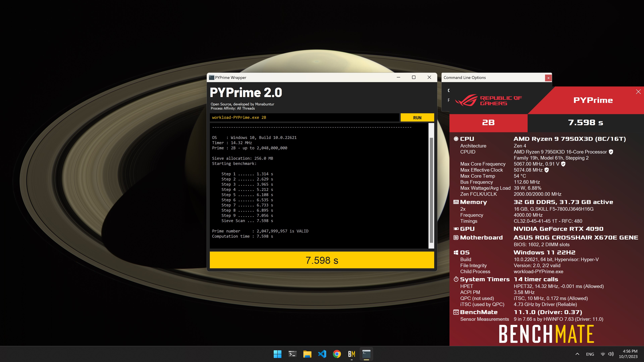The image size is (644, 362).
Task: Click the BenchMate BM taskbar icon
Action: pyautogui.click(x=352, y=354)
